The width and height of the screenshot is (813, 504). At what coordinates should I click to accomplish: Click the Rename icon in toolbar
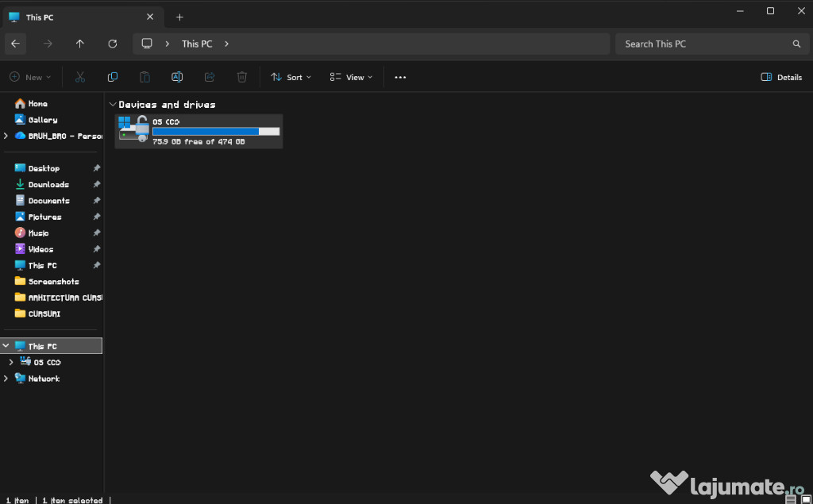tap(177, 77)
